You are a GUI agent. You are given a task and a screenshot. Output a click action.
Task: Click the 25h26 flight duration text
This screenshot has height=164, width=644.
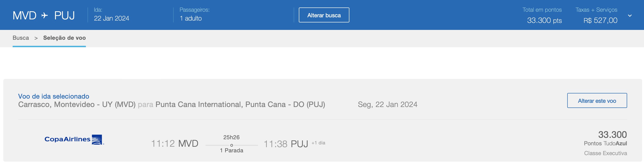[x=231, y=137]
